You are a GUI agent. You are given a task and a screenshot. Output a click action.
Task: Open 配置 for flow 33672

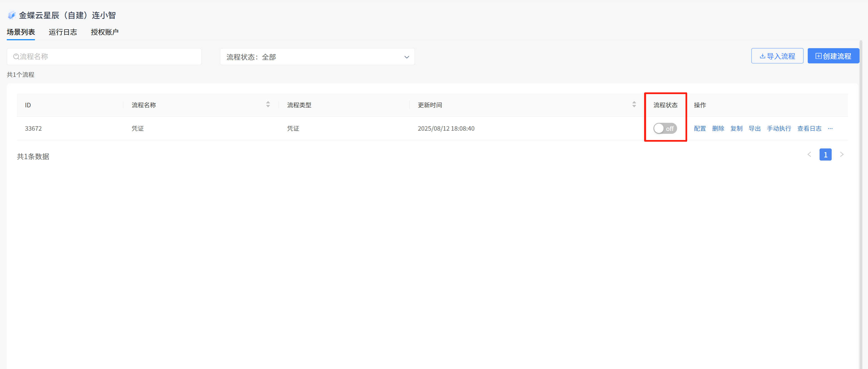coord(700,128)
